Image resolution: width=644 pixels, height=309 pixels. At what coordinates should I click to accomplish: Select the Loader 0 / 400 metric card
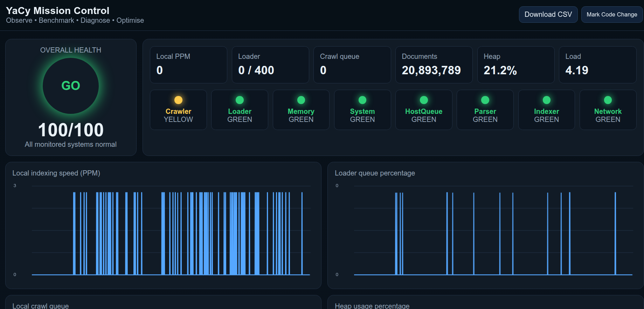270,65
